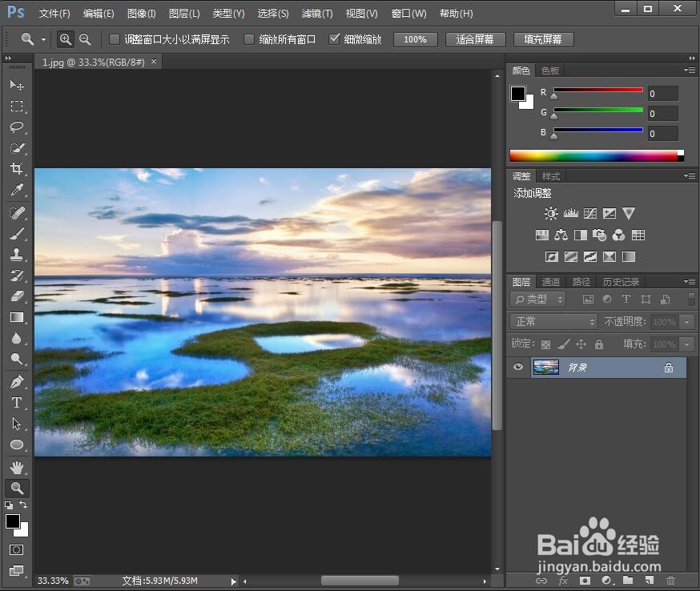Select the Path Selection tool
700x591 pixels.
(17, 424)
